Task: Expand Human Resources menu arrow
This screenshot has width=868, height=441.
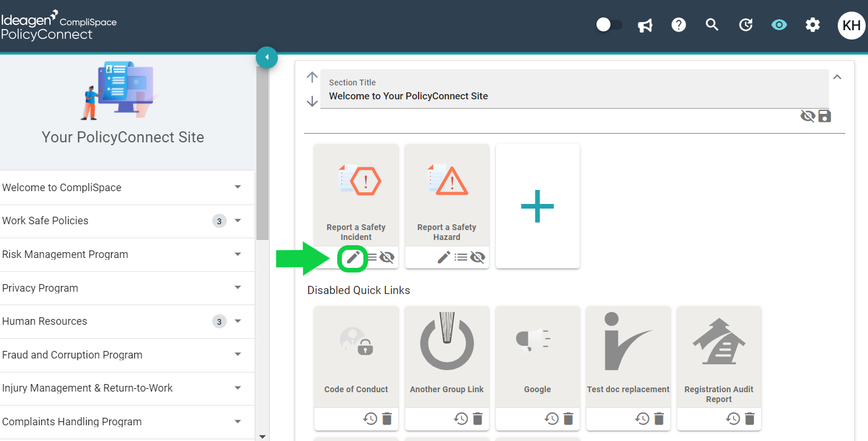Action: pos(237,321)
